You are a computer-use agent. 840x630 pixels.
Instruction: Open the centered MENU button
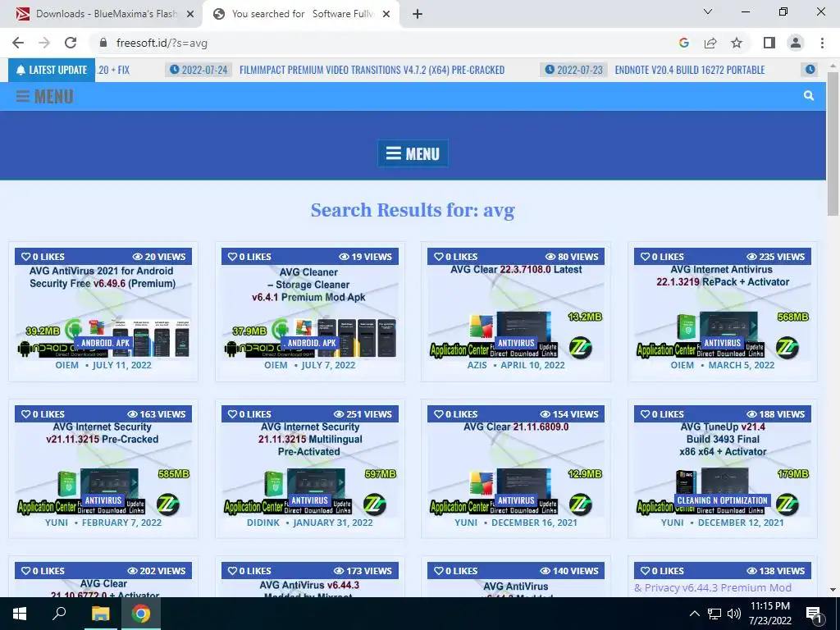pos(413,153)
